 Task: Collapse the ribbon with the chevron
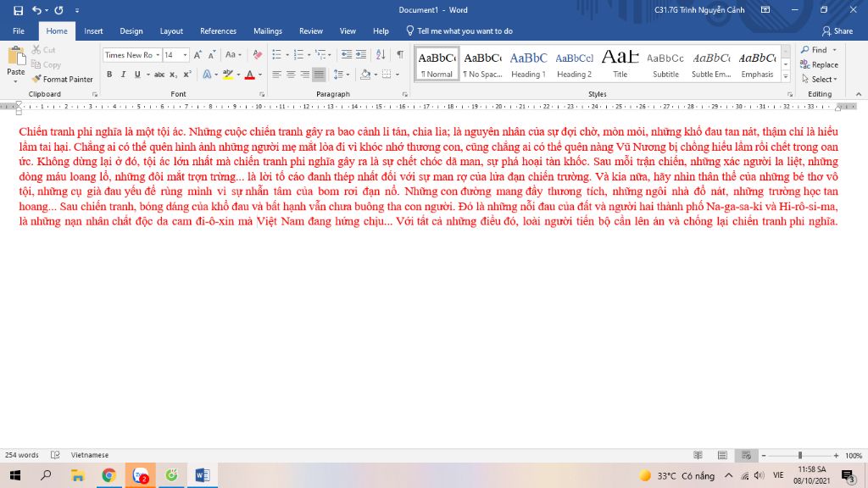click(859, 94)
